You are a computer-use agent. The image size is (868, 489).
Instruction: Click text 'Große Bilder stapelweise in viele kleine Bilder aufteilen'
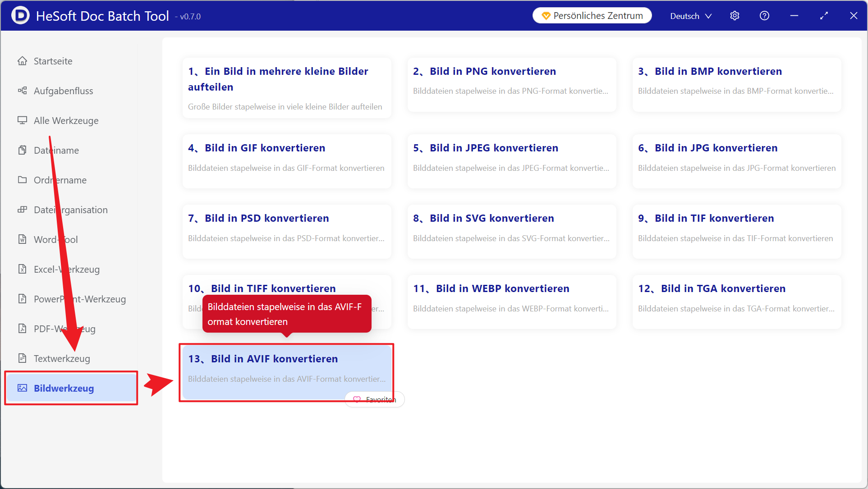[285, 107]
